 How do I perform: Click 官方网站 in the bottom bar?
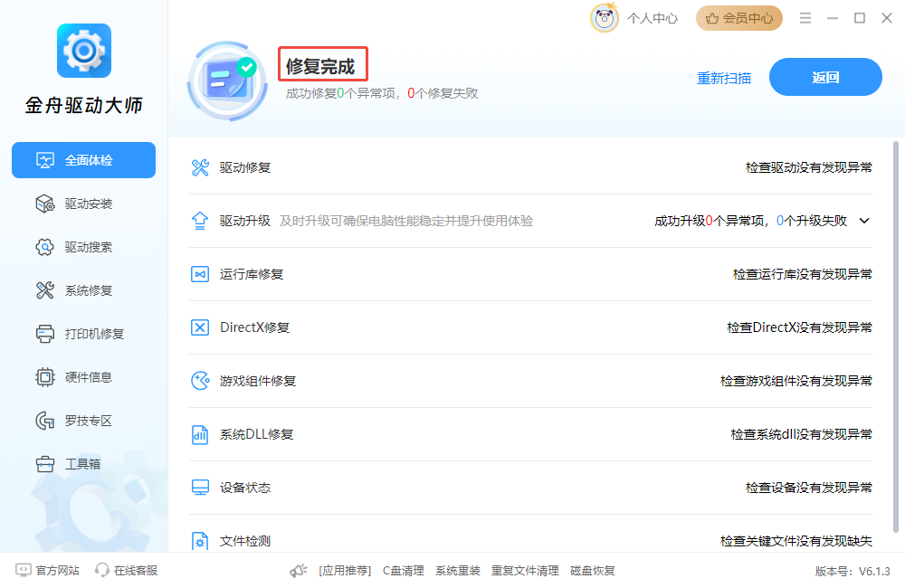(x=47, y=571)
